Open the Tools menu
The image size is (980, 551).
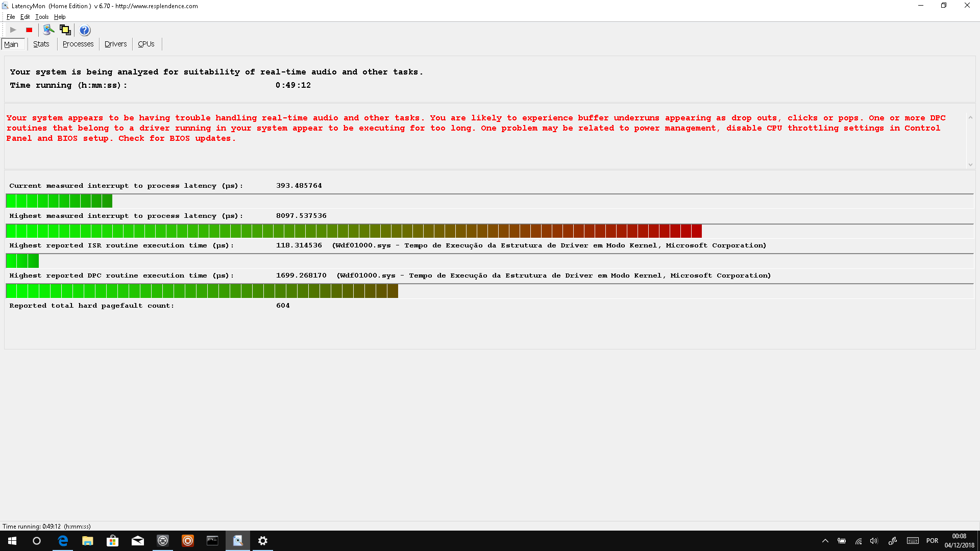point(42,17)
